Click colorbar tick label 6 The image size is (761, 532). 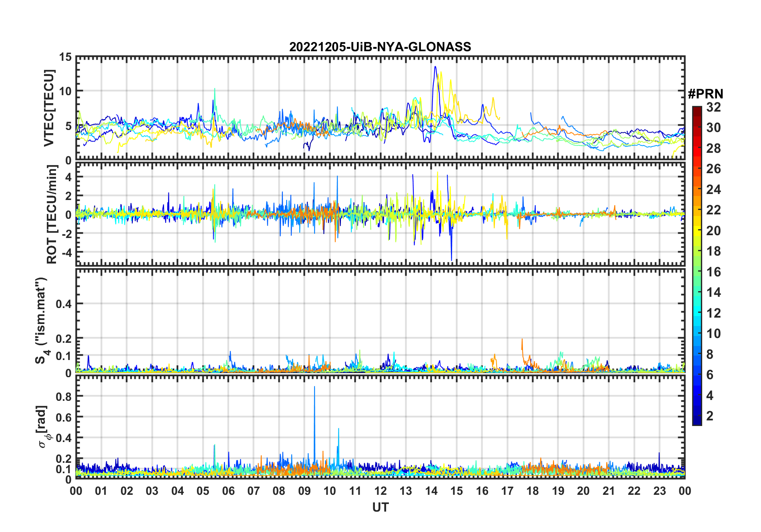tap(710, 375)
